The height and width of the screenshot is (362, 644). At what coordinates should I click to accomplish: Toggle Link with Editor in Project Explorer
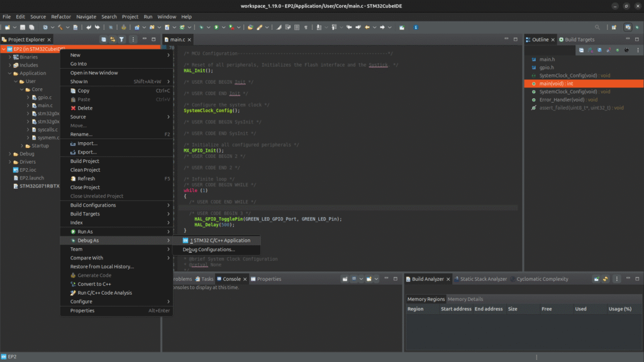(113, 39)
